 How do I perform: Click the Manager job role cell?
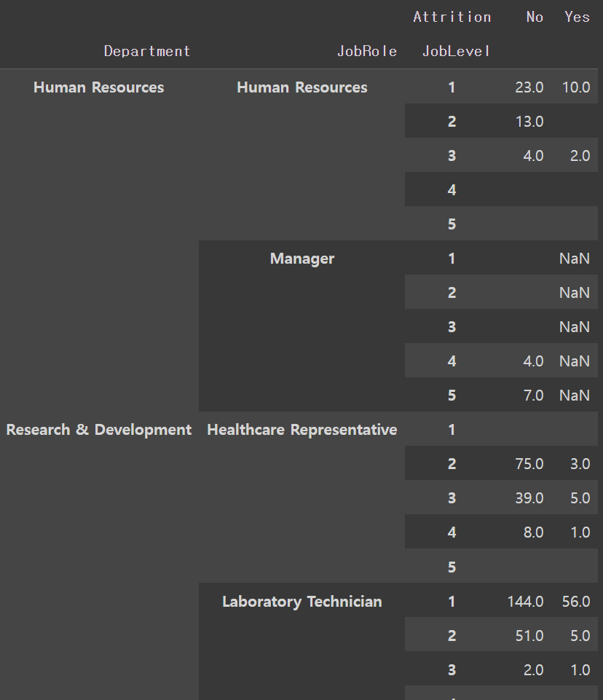[x=301, y=259]
